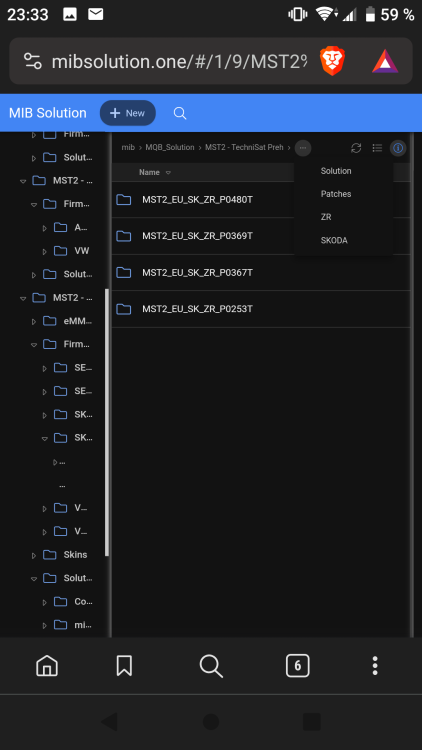Image resolution: width=422 pixels, height=750 pixels.
Task: Click the tree panel vertical scrollbar
Action: click(107, 422)
